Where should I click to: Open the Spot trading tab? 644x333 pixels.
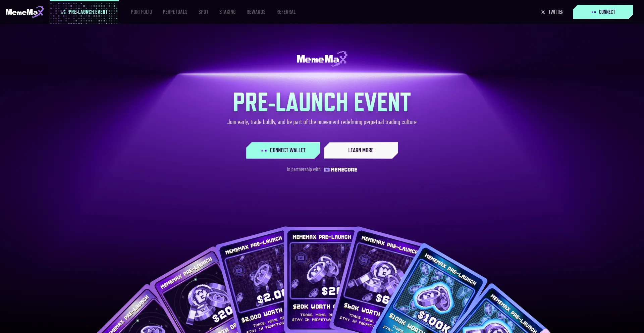click(203, 12)
